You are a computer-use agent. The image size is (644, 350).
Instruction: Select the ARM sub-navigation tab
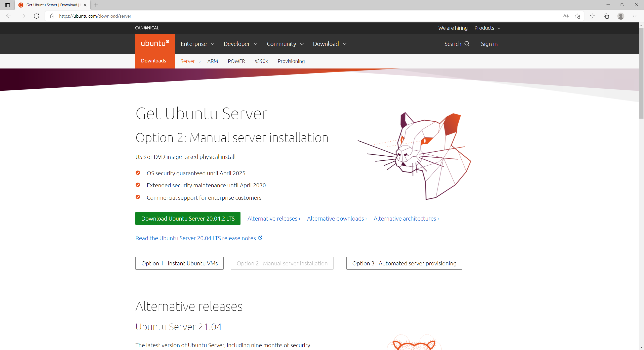213,61
